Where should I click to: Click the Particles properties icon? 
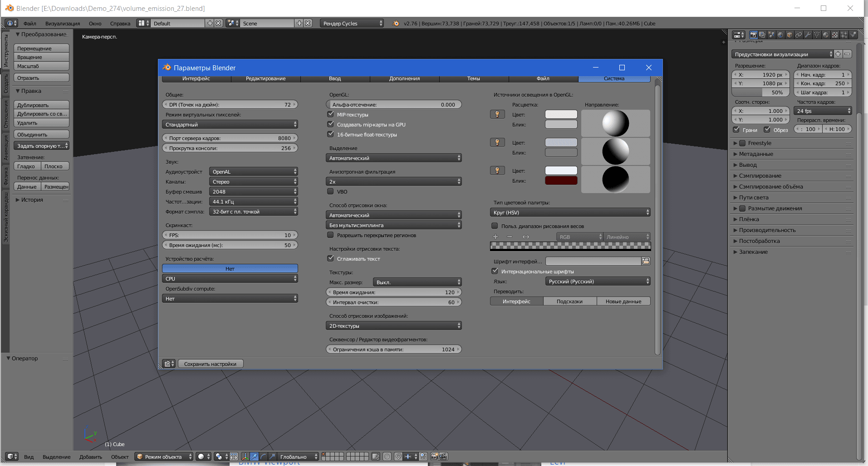tap(844, 35)
